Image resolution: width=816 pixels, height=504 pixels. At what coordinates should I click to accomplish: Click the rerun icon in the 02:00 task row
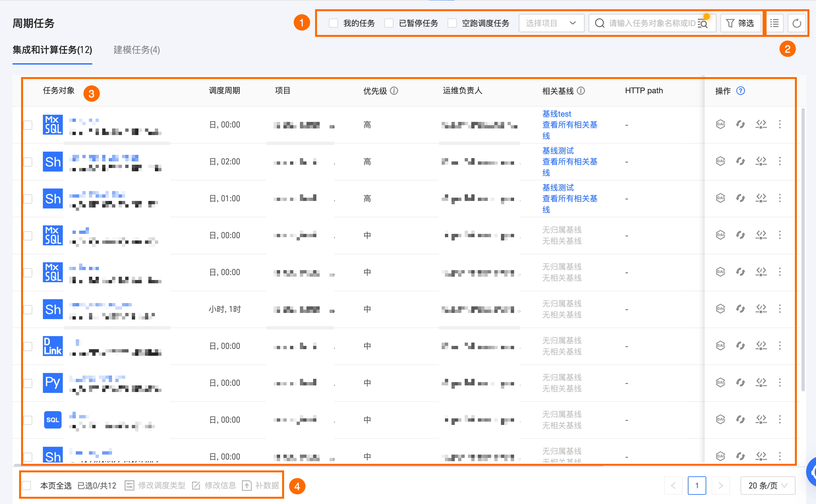pyautogui.click(x=740, y=161)
